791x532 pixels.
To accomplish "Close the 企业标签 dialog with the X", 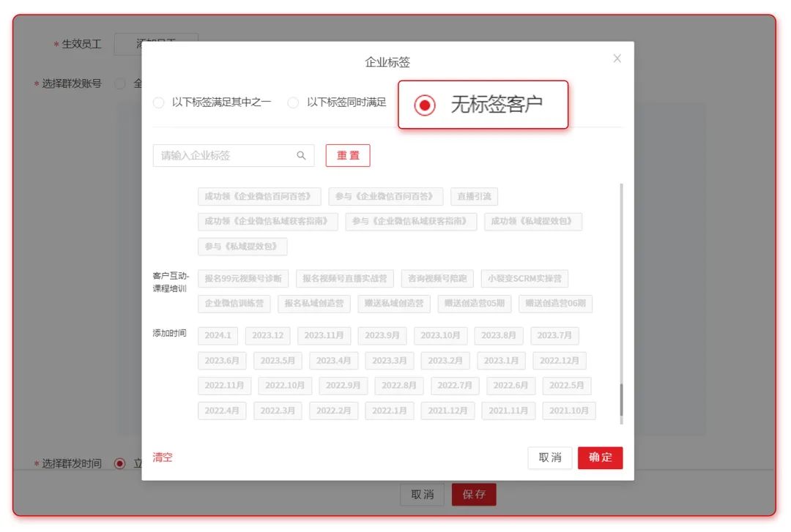I will tap(617, 58).
